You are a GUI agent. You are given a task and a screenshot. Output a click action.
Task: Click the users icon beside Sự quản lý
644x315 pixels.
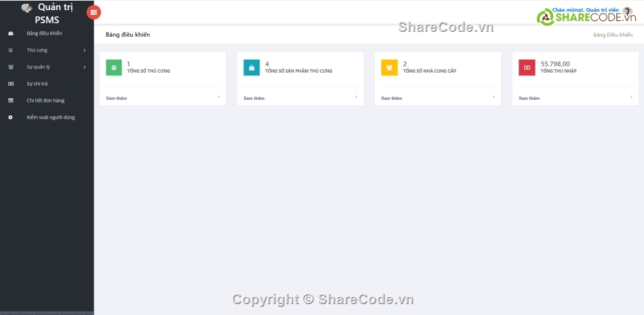(x=10, y=67)
